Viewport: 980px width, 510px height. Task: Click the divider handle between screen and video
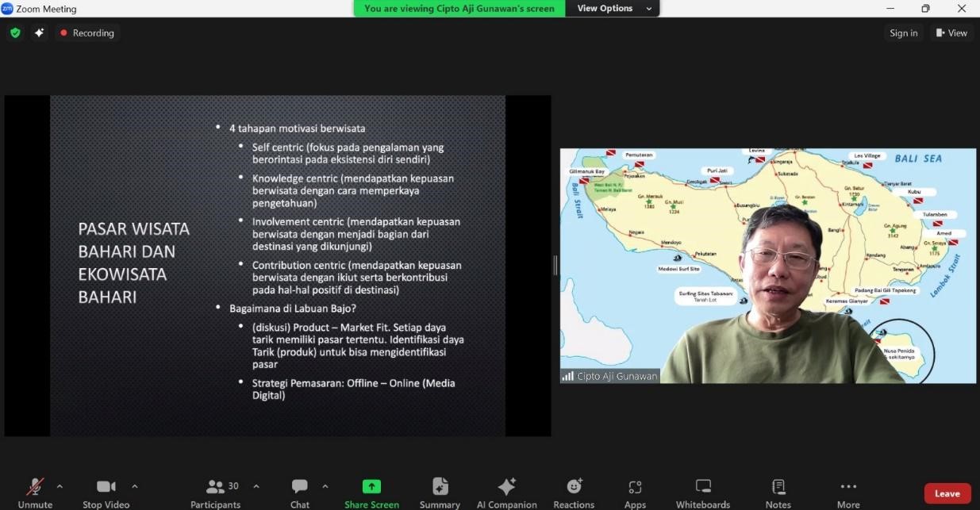555,266
